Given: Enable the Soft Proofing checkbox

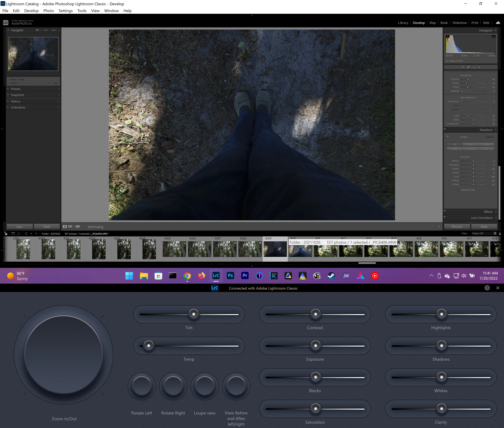Looking at the screenshot, I should [86, 227].
